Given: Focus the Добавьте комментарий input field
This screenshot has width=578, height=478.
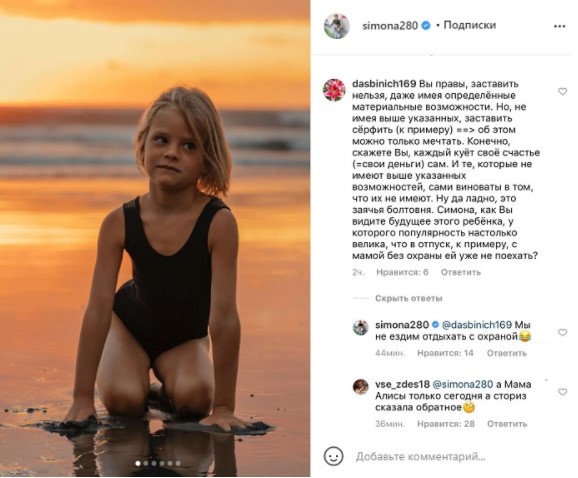Looking at the screenshot, I should coord(420,457).
